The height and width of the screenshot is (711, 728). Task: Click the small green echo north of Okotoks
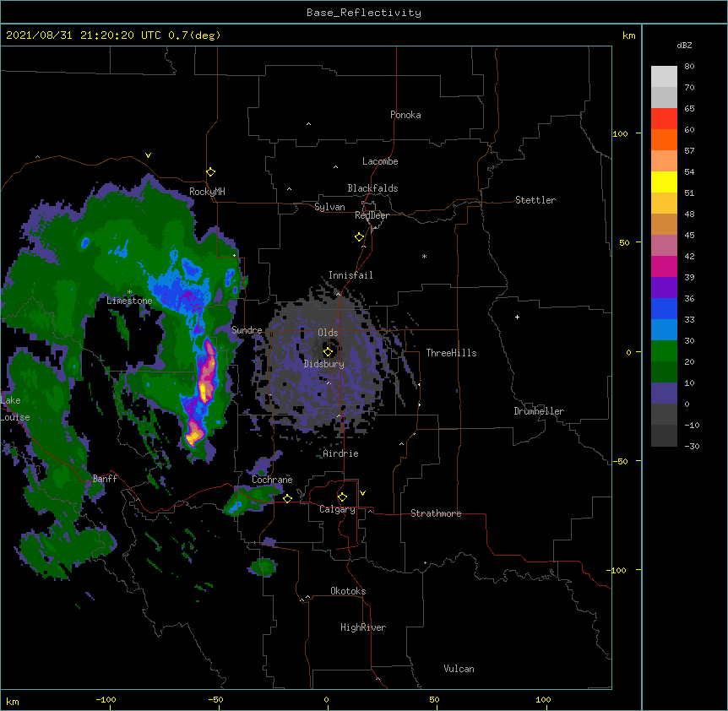263,567
